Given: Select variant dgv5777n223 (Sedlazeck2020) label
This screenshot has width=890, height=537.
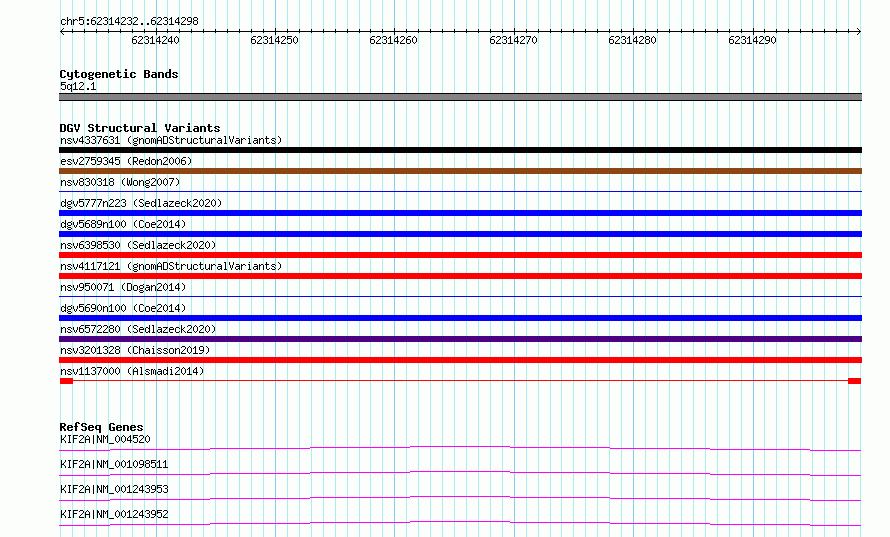Looking at the screenshot, I should tap(141, 203).
